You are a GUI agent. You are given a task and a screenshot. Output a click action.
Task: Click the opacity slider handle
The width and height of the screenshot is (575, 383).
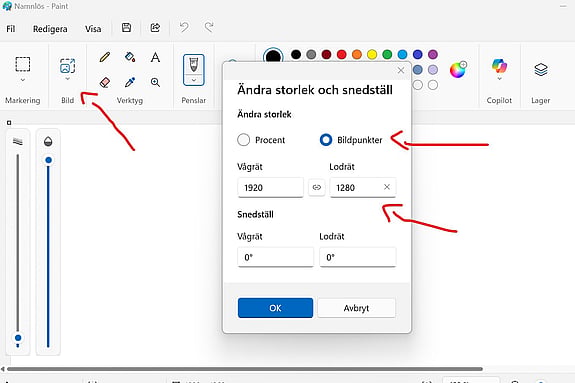48,160
